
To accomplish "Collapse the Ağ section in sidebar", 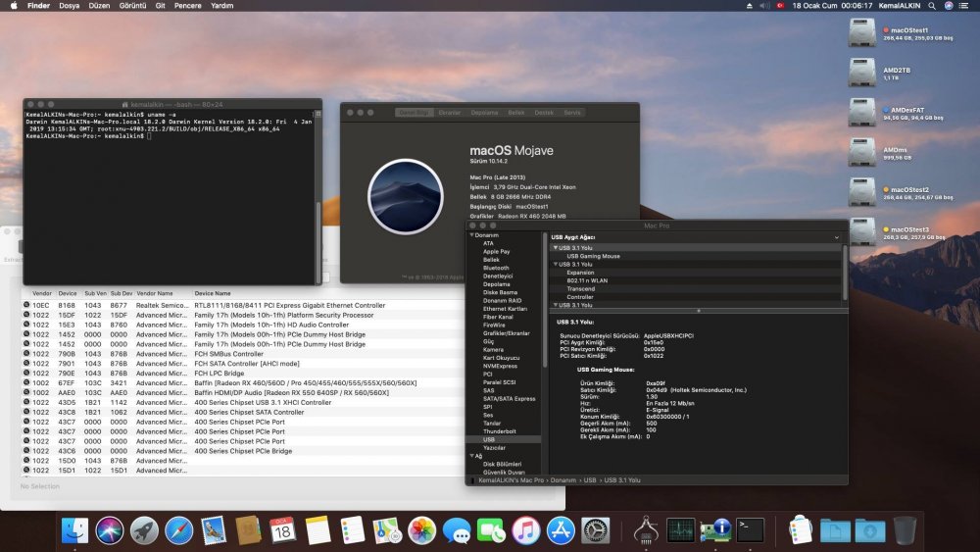I will tap(472, 456).
